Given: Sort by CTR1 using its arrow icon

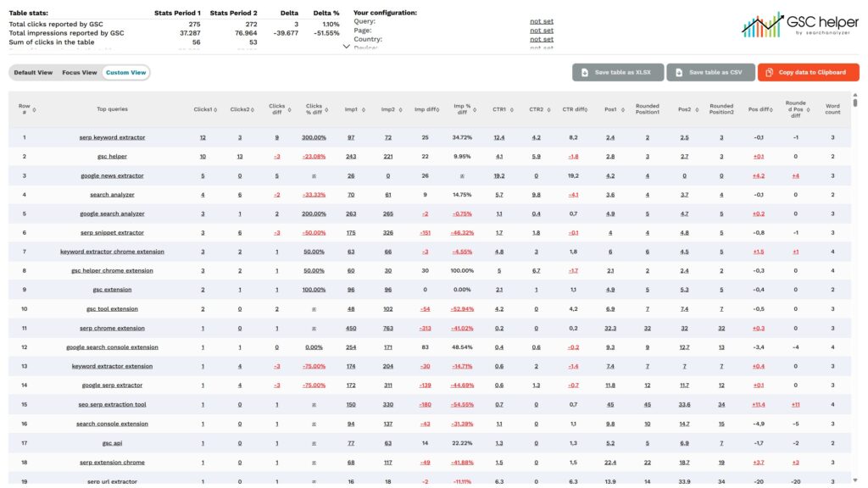Looking at the screenshot, I should coord(510,109).
